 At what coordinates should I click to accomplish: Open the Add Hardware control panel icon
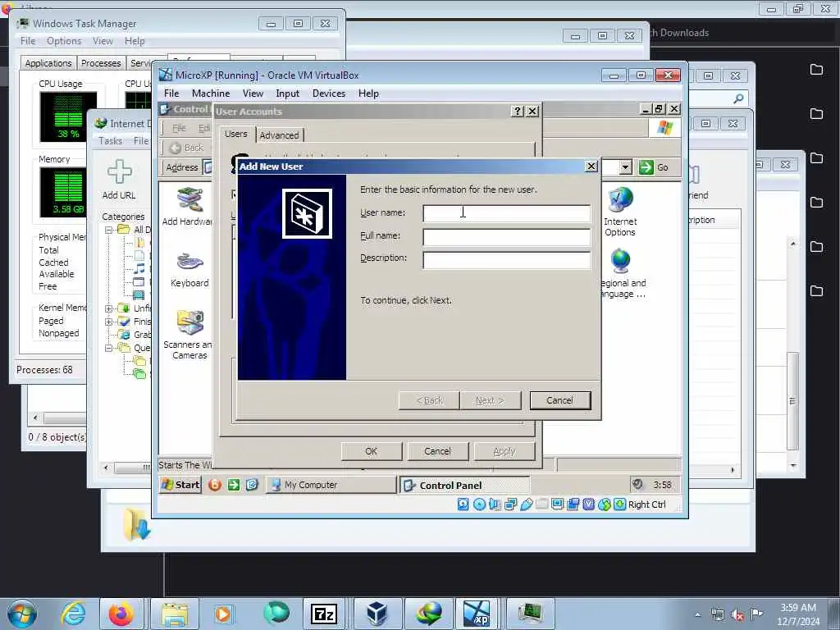(x=188, y=207)
